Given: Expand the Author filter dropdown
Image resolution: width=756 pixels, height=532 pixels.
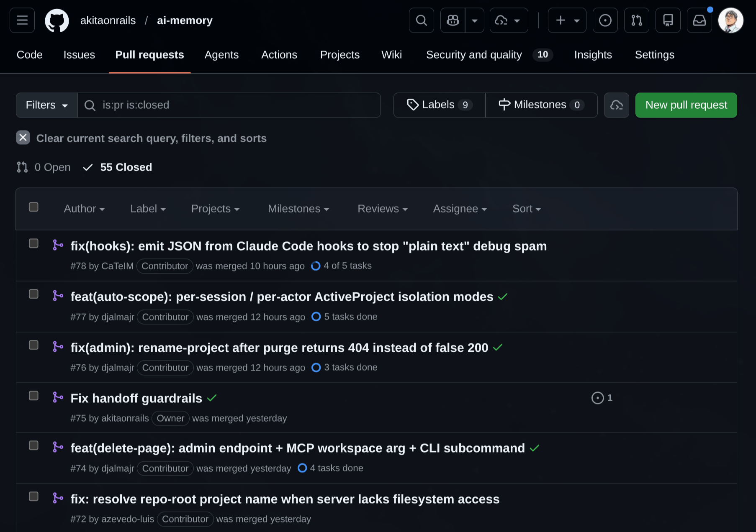Looking at the screenshot, I should click(x=84, y=209).
